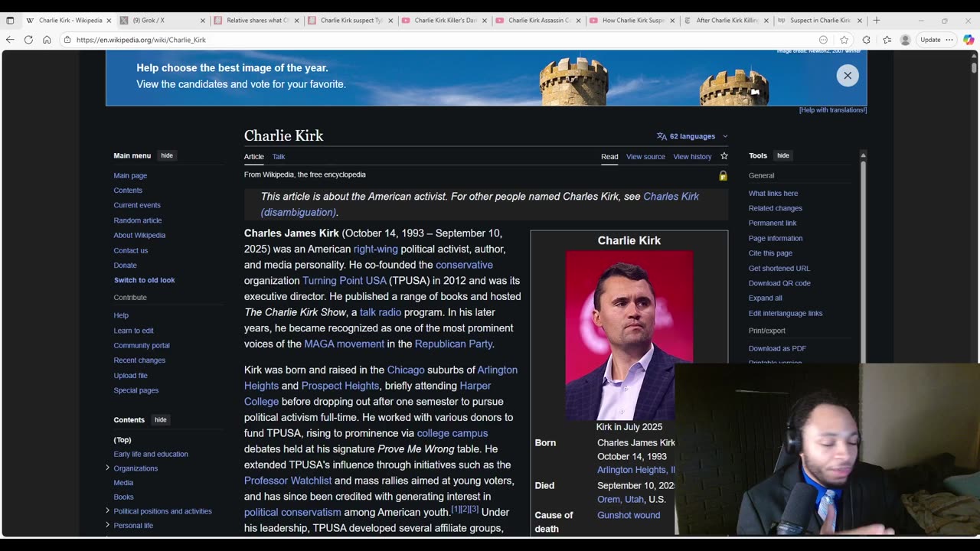Select the Read tab
This screenshot has width=980, height=551.
coord(609,157)
